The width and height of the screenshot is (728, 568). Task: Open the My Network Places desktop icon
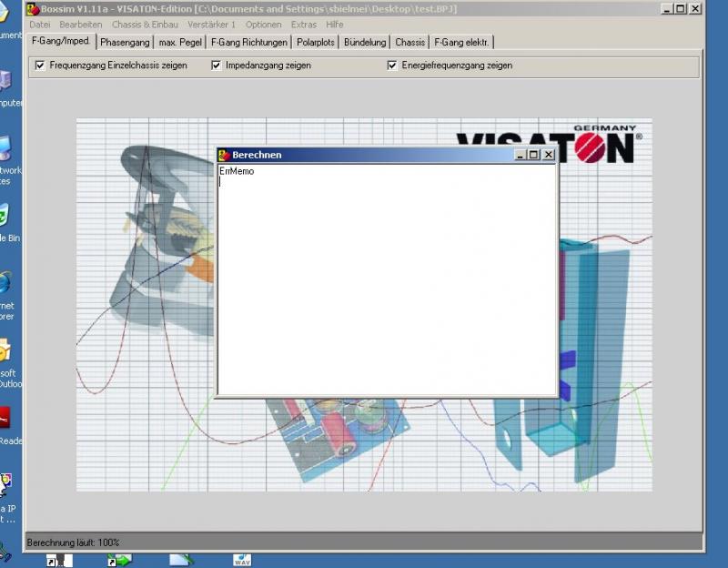click(5, 149)
